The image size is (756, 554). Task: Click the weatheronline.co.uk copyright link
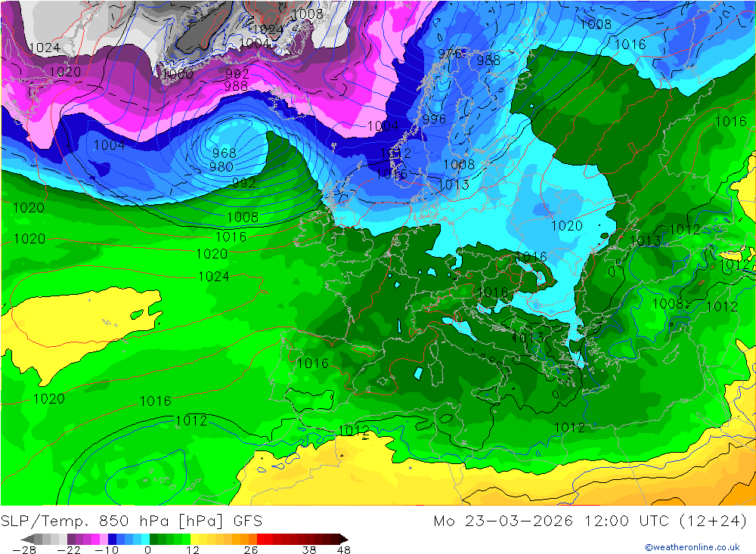[x=692, y=547]
